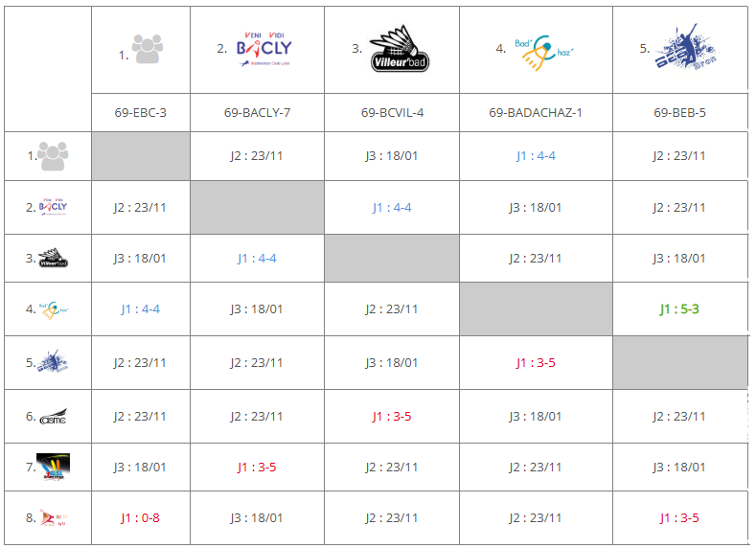Image resolution: width=756 pixels, height=548 pixels.
Task: Click the 69-EBC-3 team code
Action: click(140, 112)
